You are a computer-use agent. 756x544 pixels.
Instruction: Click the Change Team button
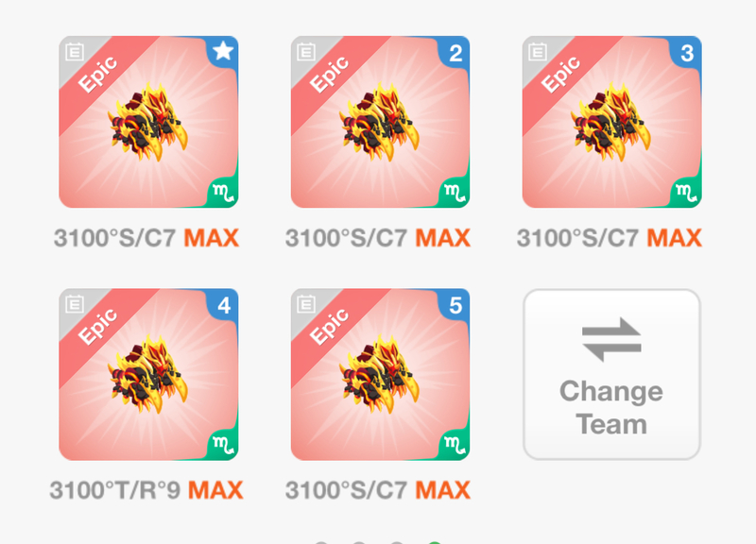[x=611, y=374]
